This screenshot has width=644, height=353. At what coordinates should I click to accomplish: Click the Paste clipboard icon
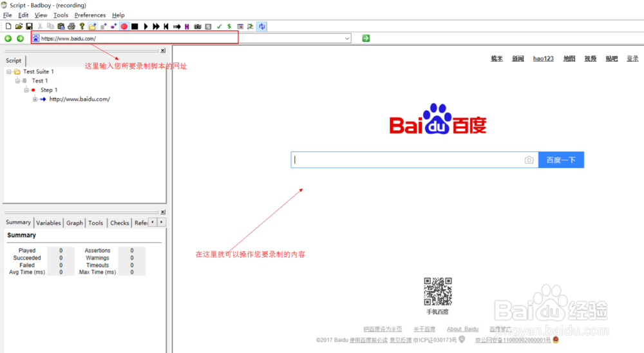coord(61,26)
